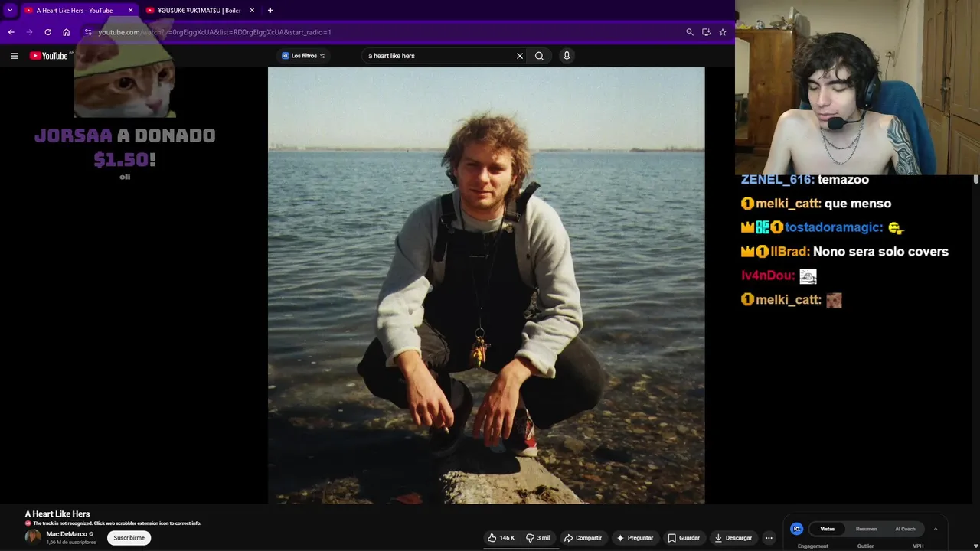Open the tab search dropdown arrow
The image size is (980, 551).
pos(10,10)
